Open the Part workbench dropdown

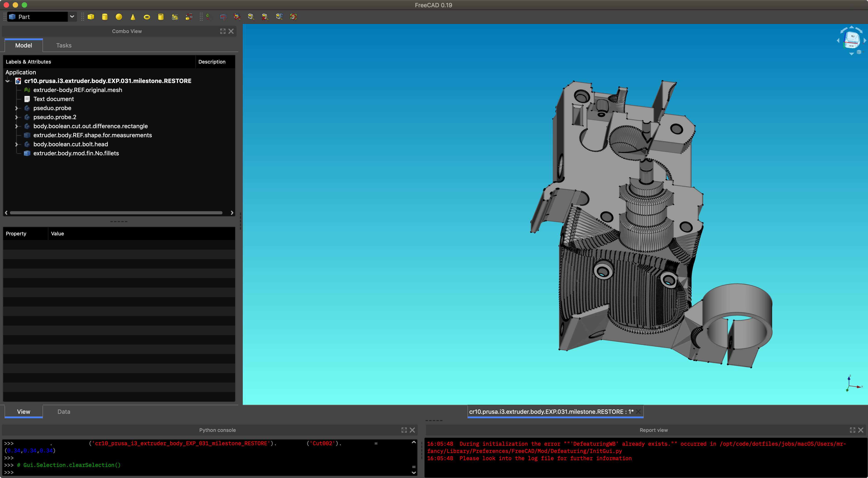[72, 17]
